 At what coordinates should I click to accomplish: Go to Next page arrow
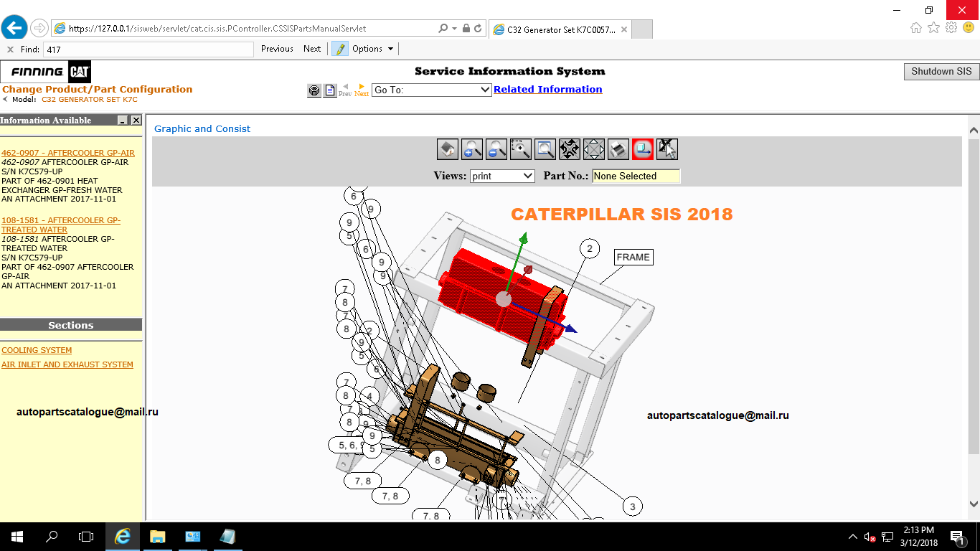pos(362,90)
